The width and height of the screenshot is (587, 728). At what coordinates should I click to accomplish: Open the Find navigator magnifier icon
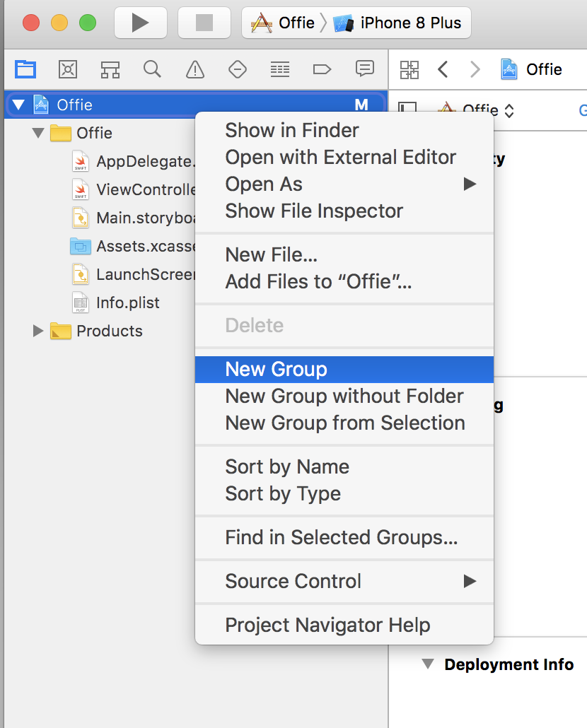[151, 69]
